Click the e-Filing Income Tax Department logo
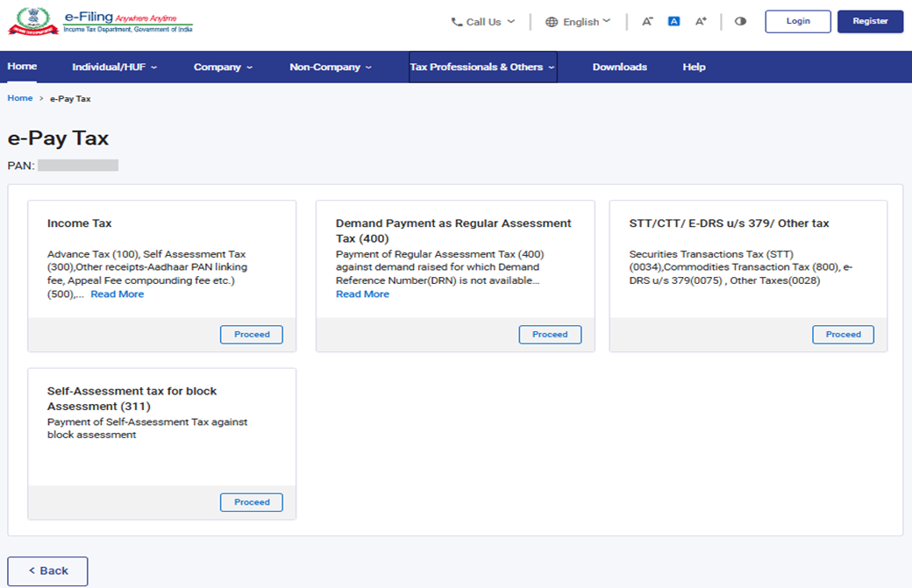This screenshot has height=588, width=912. pyautogui.click(x=101, y=22)
